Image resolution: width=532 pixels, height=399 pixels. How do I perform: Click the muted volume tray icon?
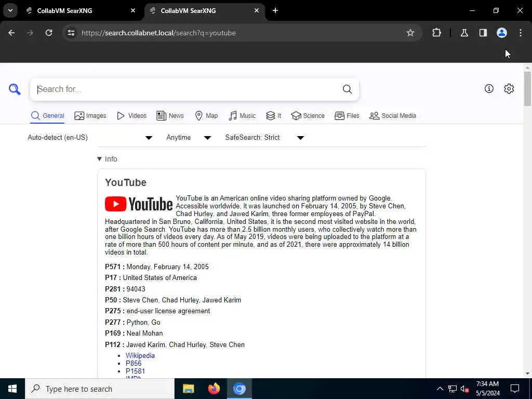[x=464, y=389]
